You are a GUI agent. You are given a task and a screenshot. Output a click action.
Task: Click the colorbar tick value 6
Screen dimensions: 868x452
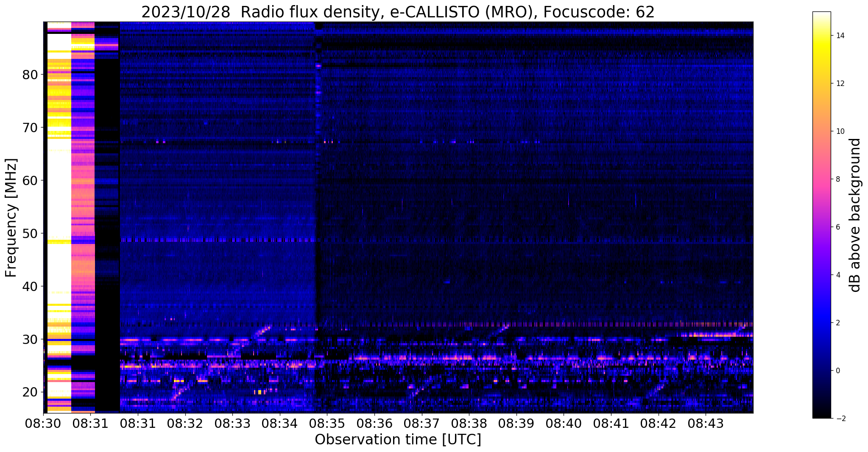click(x=837, y=227)
